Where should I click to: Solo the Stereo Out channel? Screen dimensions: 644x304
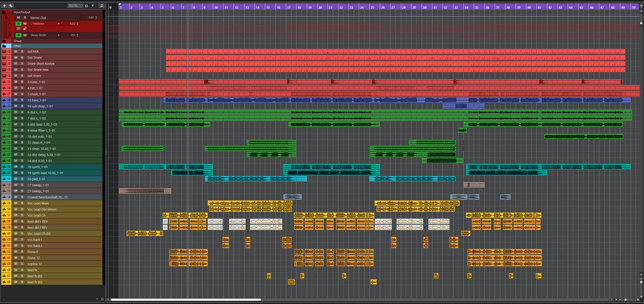[x=25, y=18]
